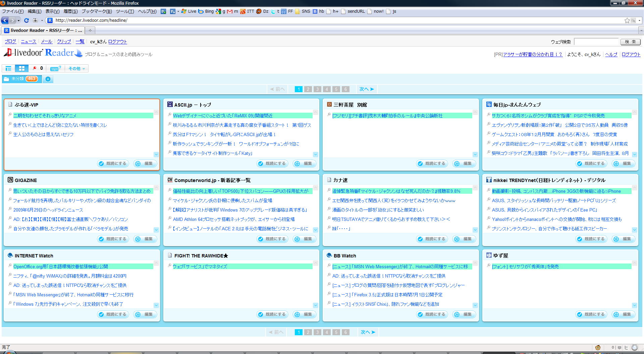Click the 検索 web search button

tap(630, 42)
